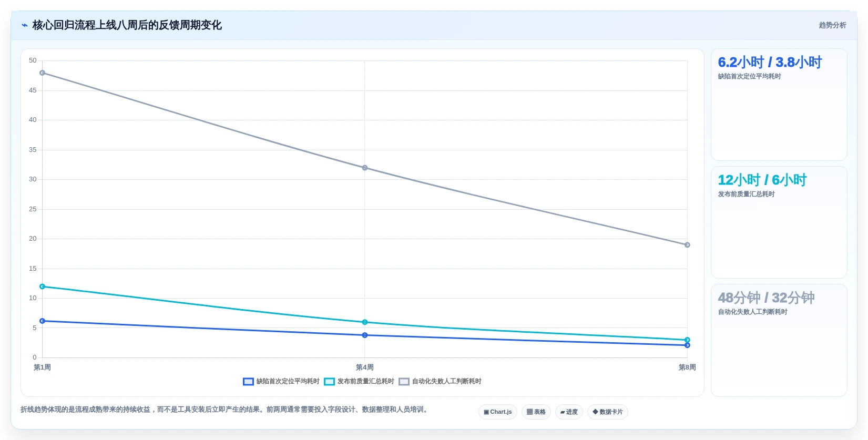Select the gray data point at 第4周
This screenshot has width=868, height=440.
[365, 168]
